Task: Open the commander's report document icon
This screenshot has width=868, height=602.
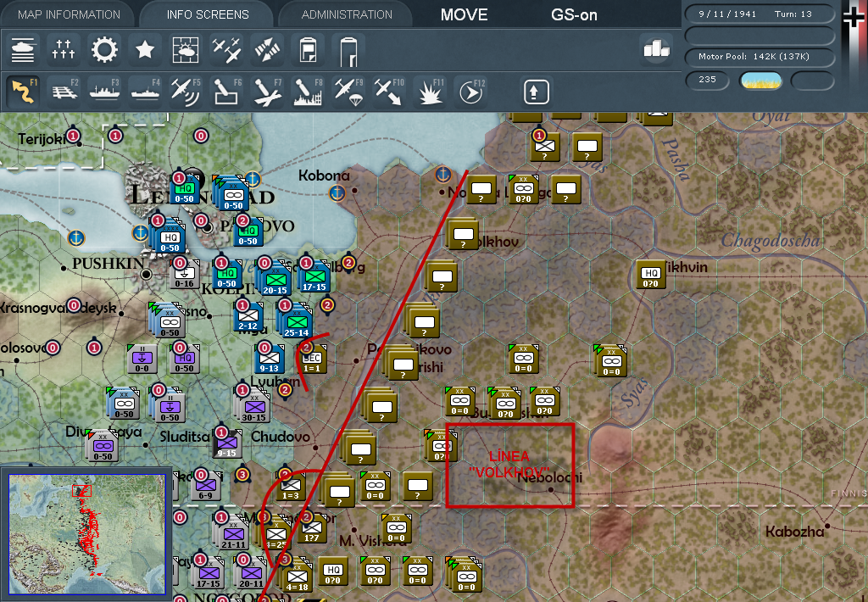Action: tap(308, 50)
